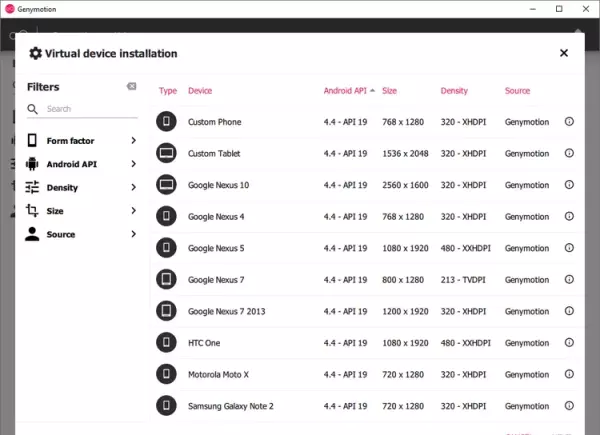The height and width of the screenshot is (435, 600).
Task: Show info for Google Nexus 10
Action: click(569, 185)
